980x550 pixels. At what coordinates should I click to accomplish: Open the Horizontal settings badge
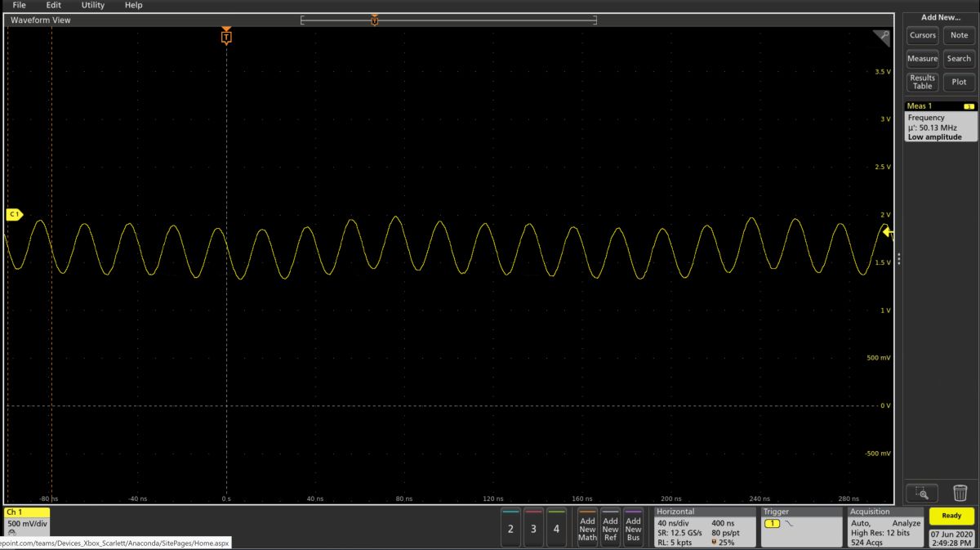(x=704, y=527)
